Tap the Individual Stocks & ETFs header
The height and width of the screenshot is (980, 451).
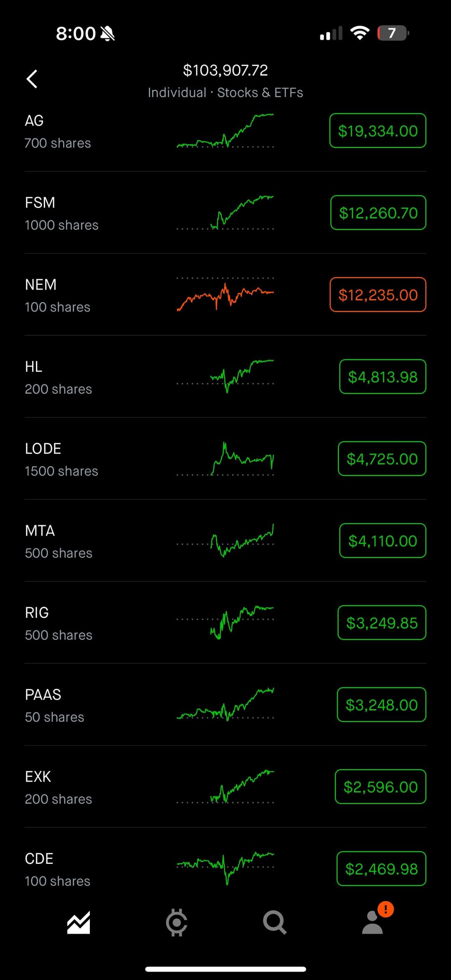pyautogui.click(x=225, y=92)
